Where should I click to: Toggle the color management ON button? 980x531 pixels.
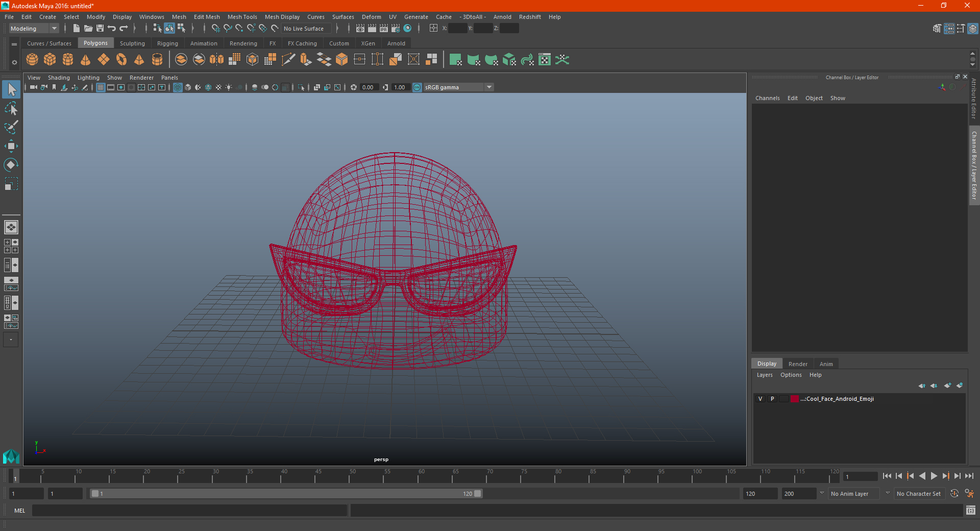[x=417, y=87]
